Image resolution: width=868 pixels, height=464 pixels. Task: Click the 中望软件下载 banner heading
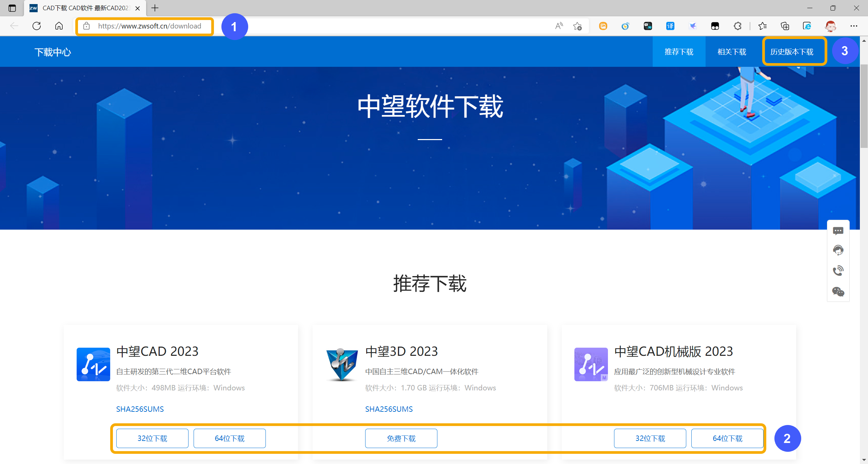(x=430, y=107)
